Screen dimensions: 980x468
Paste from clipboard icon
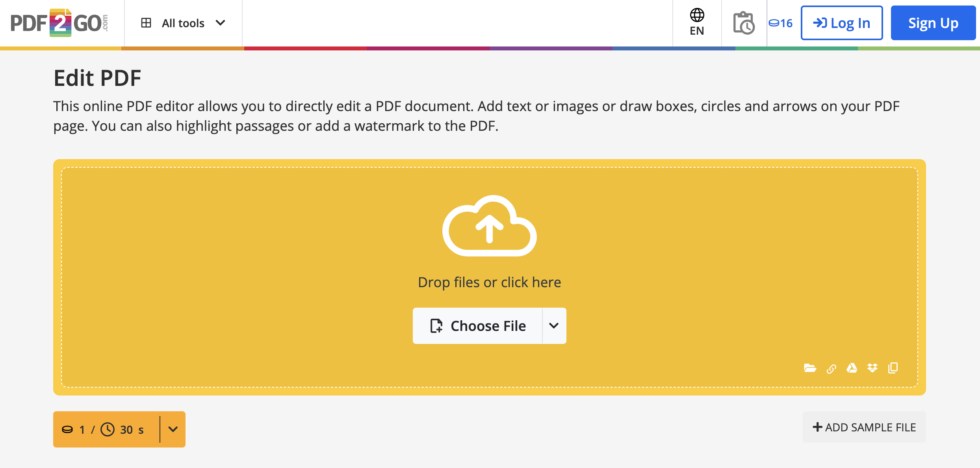[x=893, y=368]
